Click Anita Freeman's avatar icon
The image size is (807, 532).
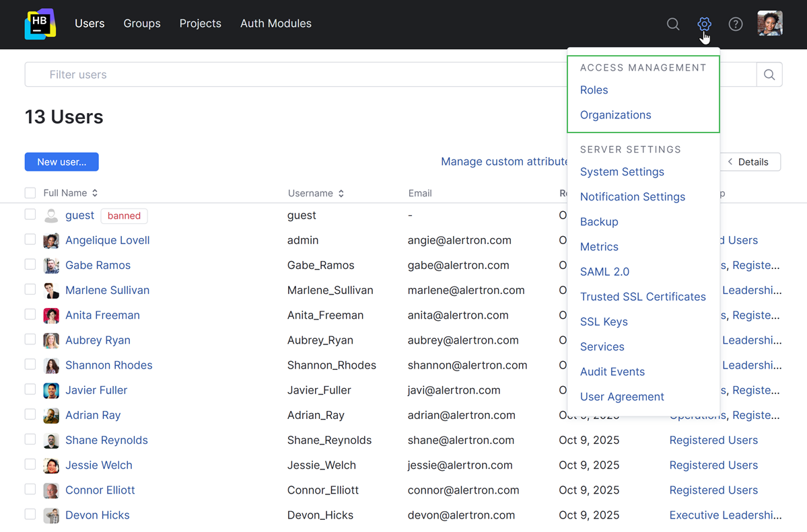point(51,315)
